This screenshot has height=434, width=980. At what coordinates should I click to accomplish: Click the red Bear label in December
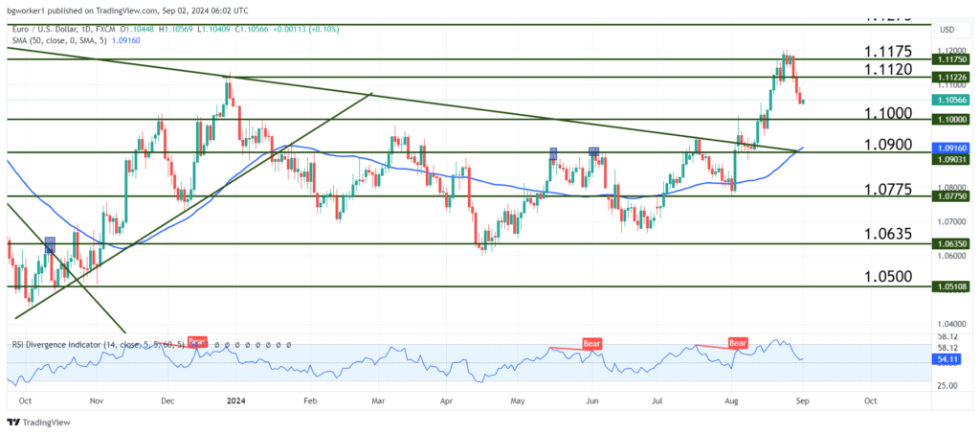(x=197, y=341)
